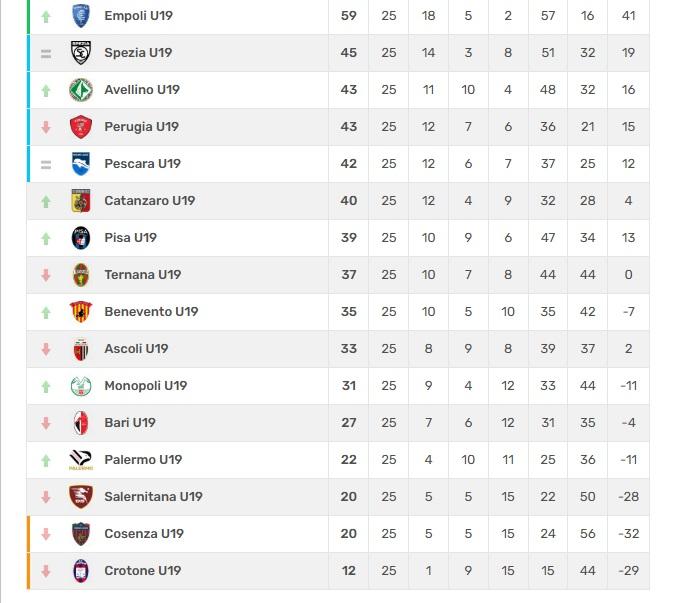Click the Perugia U19 red crest
673x603 pixels.
point(81,127)
